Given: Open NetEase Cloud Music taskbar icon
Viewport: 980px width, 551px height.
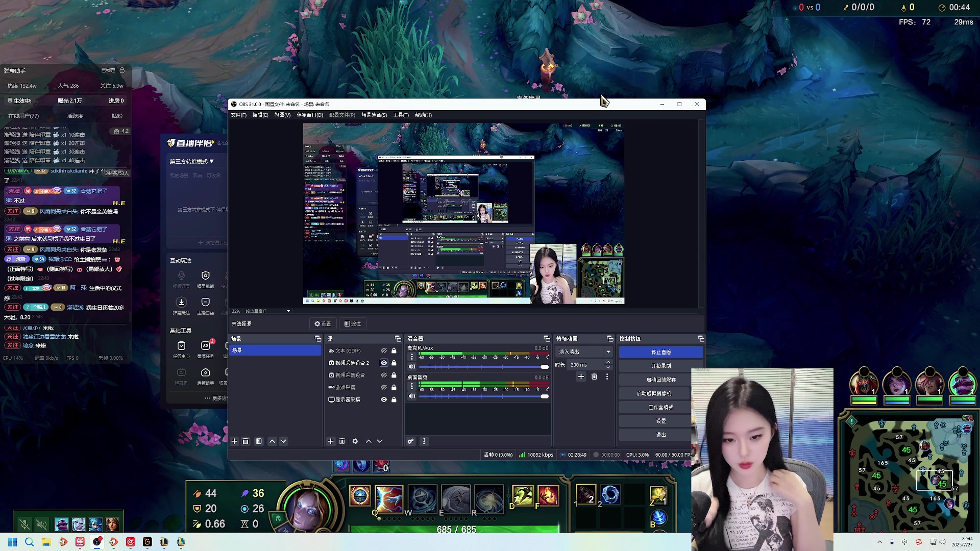Looking at the screenshot, I should [x=130, y=542].
